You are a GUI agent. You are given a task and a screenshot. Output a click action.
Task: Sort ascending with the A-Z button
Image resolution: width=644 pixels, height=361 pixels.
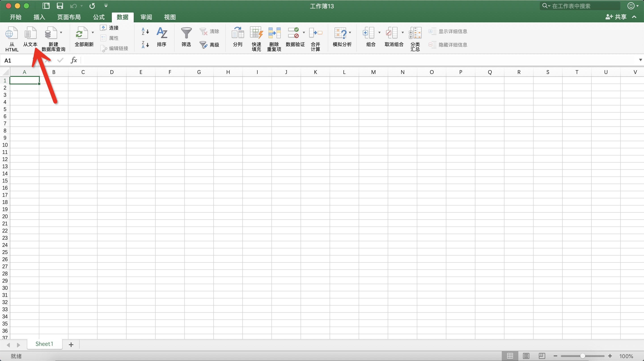[145, 31]
